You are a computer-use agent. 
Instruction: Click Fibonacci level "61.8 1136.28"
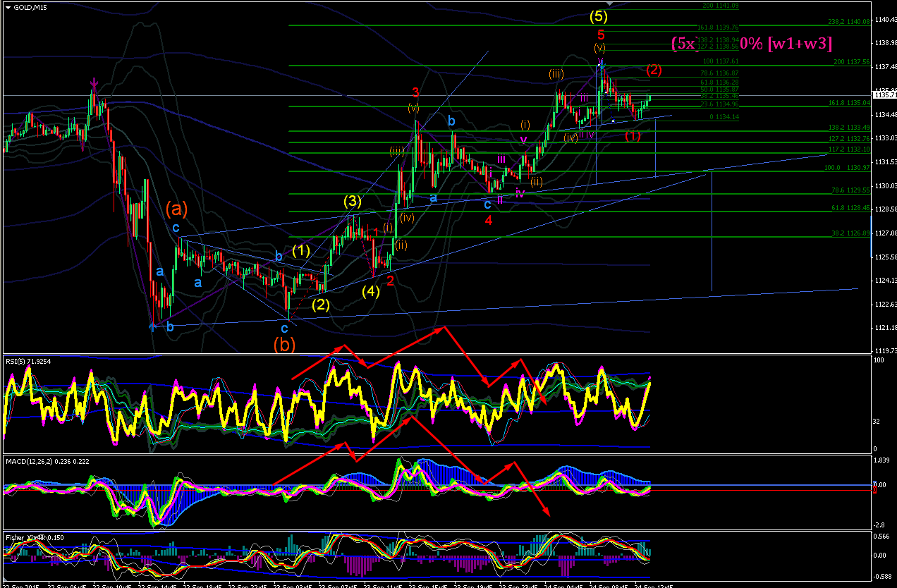[719, 82]
